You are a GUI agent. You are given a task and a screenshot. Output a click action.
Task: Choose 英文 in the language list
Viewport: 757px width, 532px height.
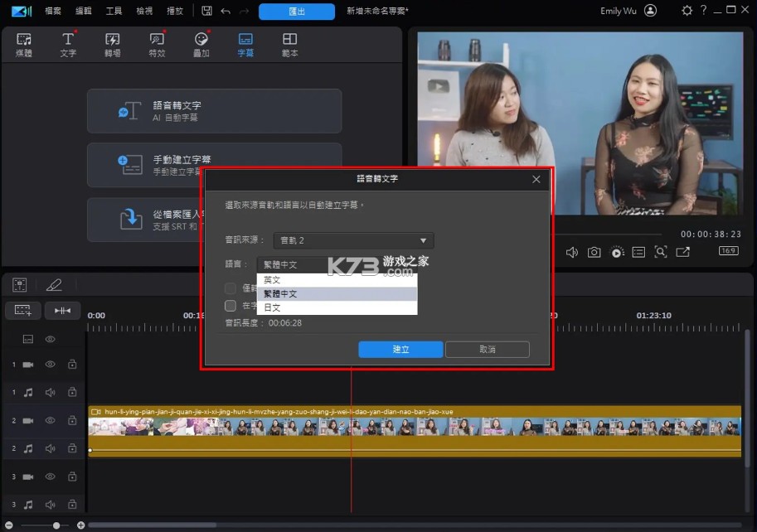point(271,279)
